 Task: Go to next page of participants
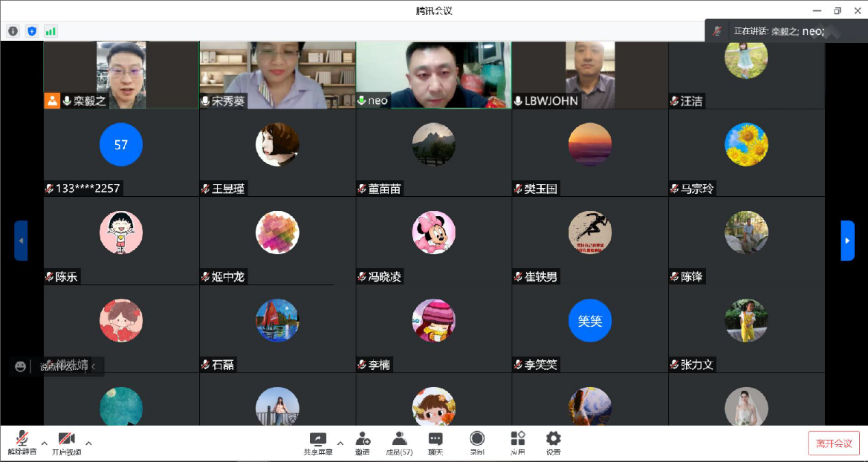pyautogui.click(x=847, y=241)
